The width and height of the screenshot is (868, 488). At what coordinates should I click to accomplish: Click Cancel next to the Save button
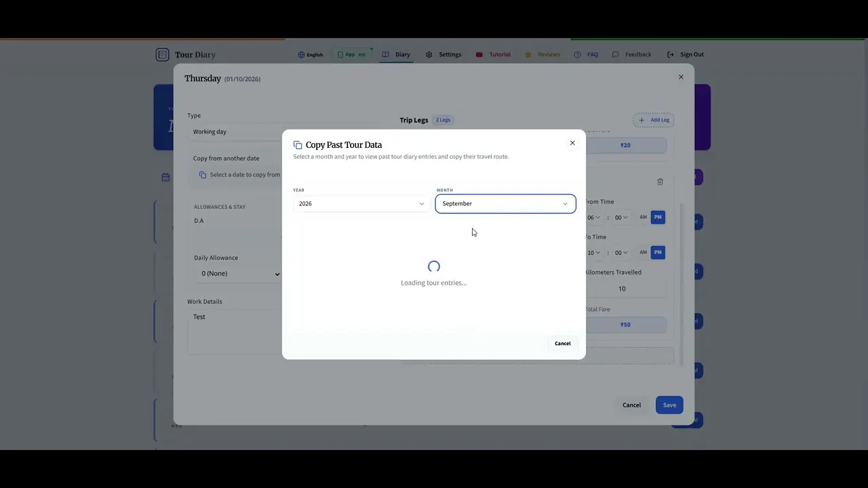pos(631,405)
